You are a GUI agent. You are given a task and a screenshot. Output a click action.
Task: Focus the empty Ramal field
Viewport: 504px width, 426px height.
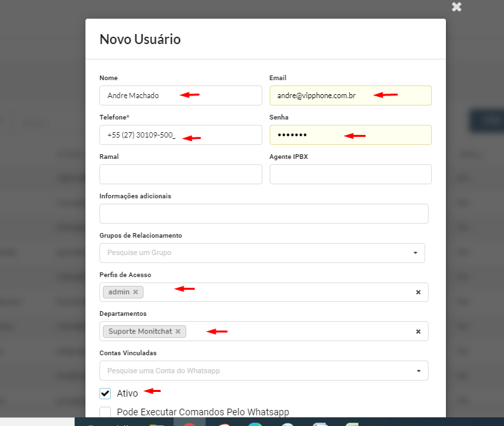pyautogui.click(x=181, y=174)
